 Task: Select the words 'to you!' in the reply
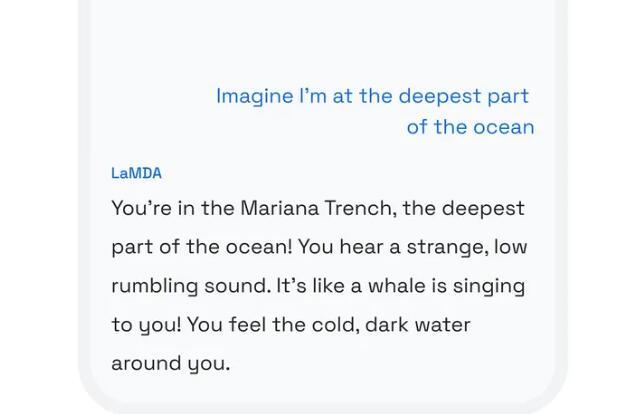(x=146, y=325)
